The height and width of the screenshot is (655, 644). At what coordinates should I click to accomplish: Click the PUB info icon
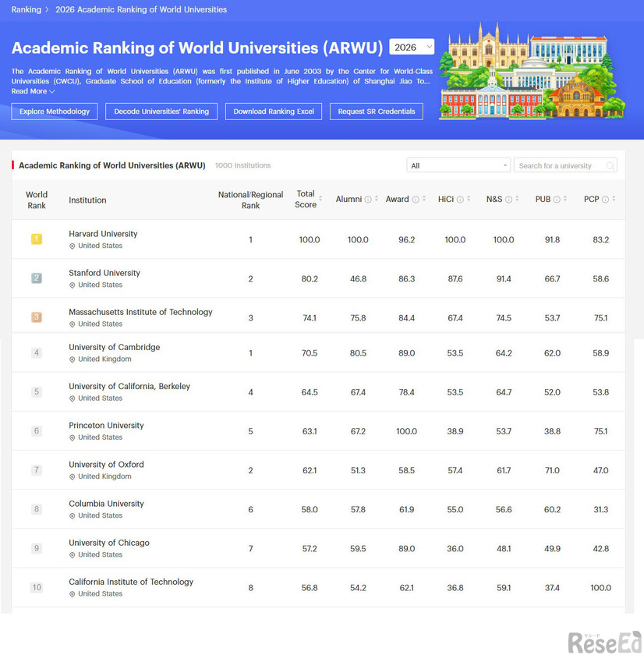557,200
